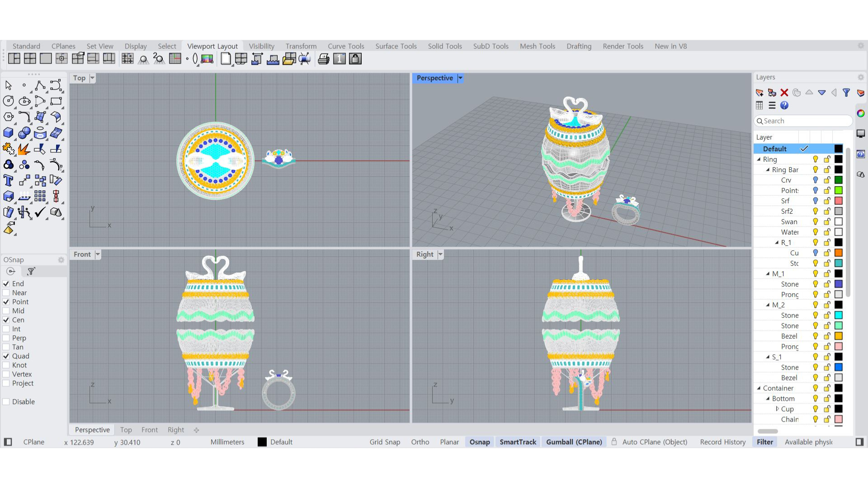Expand the Cup layer
The height and width of the screenshot is (488, 868).
click(777, 408)
